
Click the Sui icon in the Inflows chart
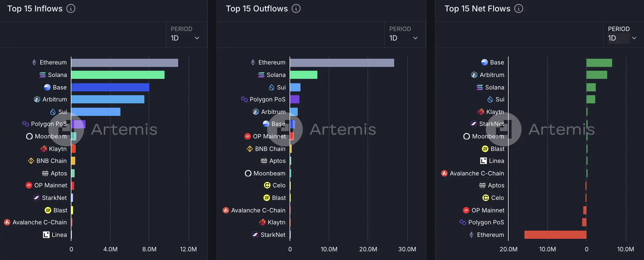pos(53,112)
